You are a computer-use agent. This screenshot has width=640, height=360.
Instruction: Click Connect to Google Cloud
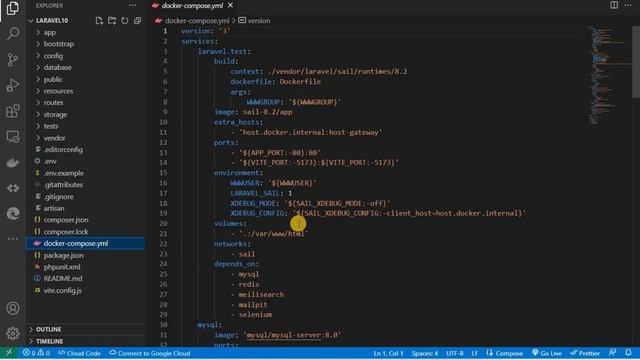pos(149,353)
